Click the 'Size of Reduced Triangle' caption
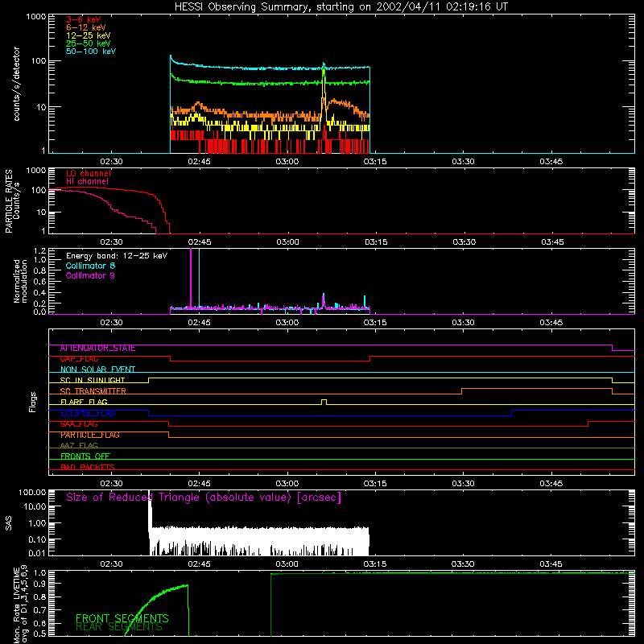Viewport: 644px width, 644px height. [x=204, y=497]
